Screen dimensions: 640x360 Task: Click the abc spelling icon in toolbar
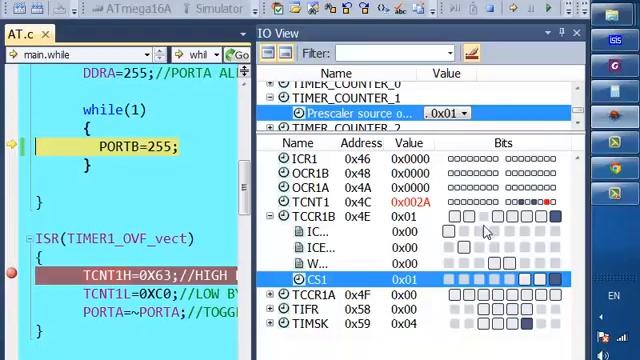400,8
